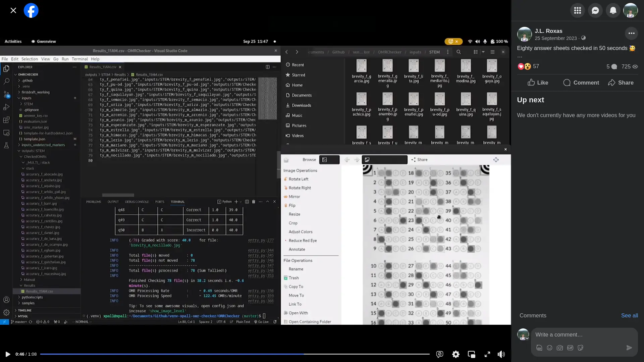The height and width of the screenshot is (362, 644).
Task: Open video quality settings gear
Action: pos(455,354)
